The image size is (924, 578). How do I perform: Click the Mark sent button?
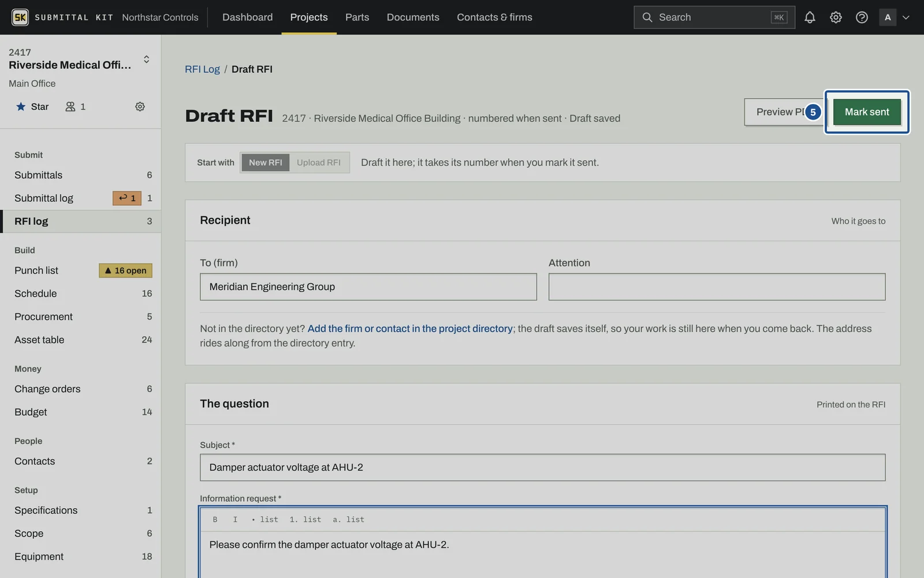click(867, 112)
